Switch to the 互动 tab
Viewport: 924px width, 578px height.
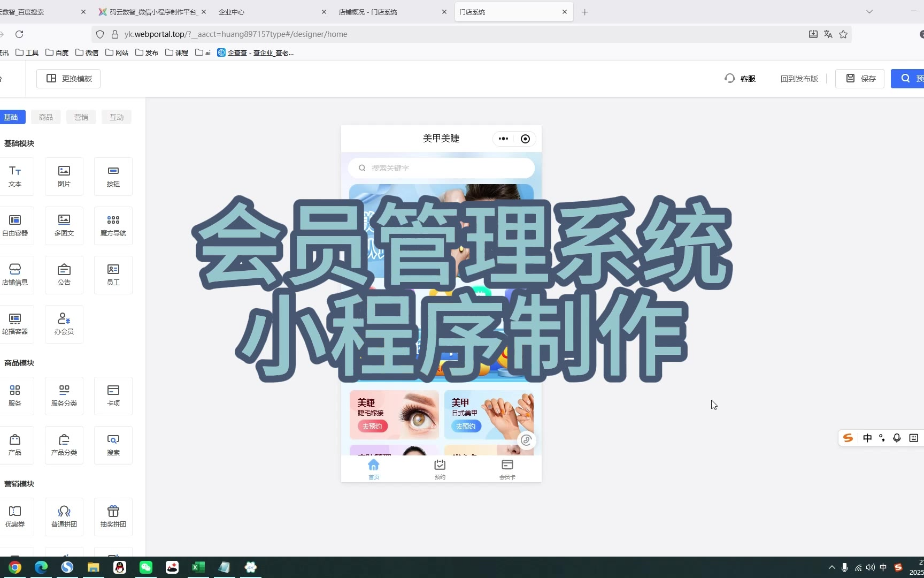click(x=117, y=117)
